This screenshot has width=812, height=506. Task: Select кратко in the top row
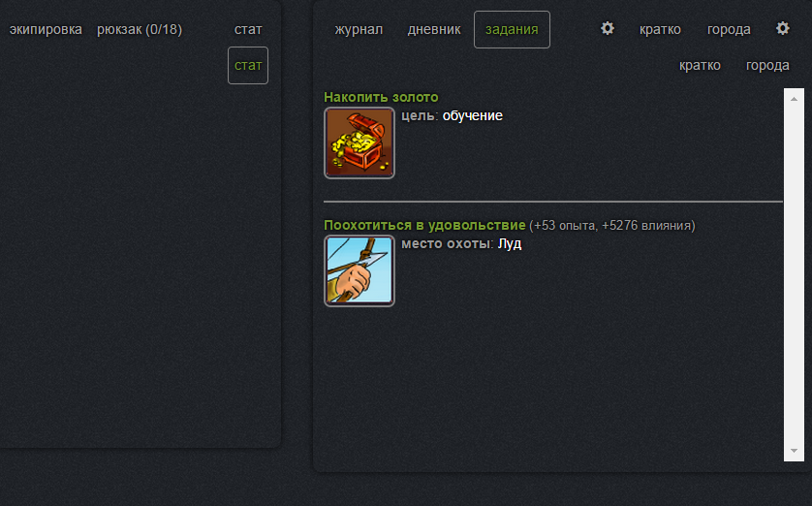[660, 29]
